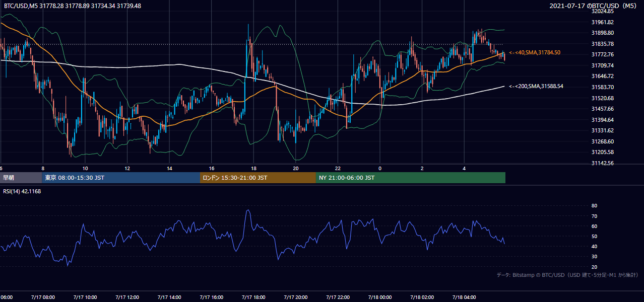
Task: Click hour tick 22 under price chart
Action: (x=338, y=169)
